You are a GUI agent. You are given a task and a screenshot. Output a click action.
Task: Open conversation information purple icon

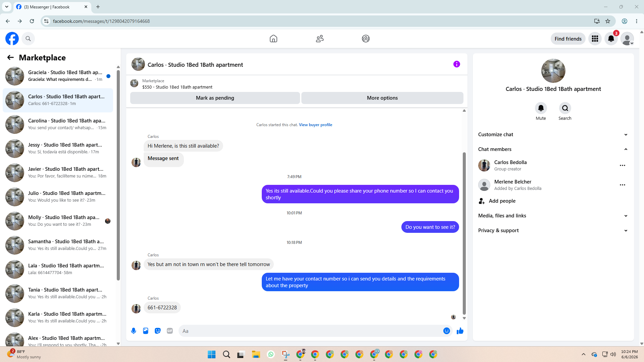457,64
